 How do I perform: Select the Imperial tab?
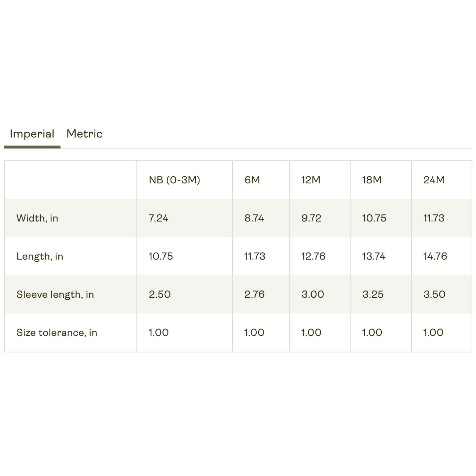[x=32, y=134]
